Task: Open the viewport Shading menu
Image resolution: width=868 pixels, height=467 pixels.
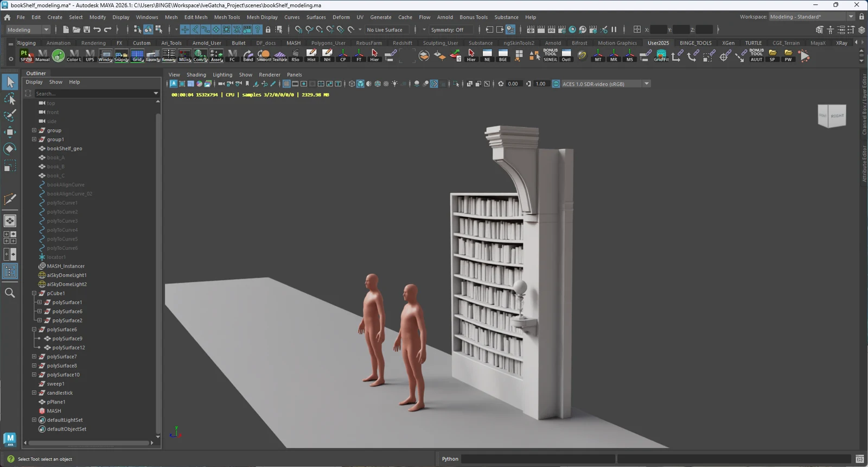Action: [196, 74]
